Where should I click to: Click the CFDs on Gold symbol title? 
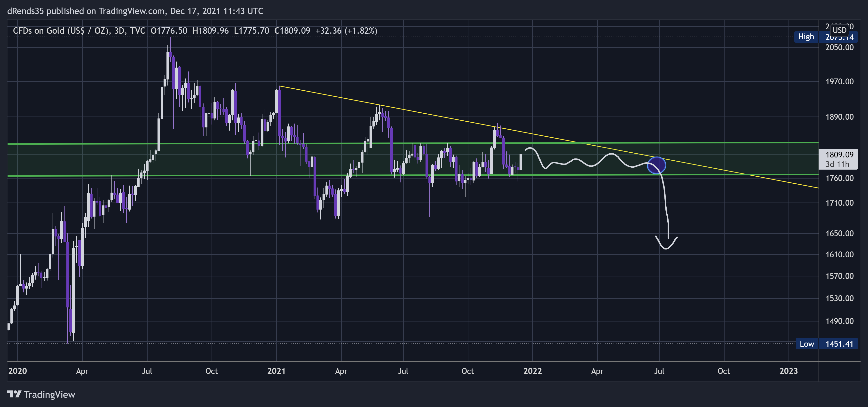60,31
